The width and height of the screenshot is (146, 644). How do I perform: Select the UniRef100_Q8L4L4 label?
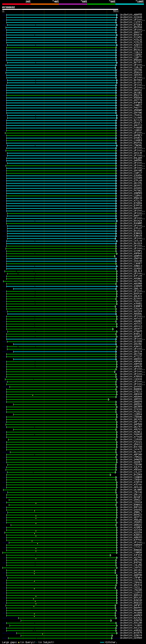[x=131, y=271]
